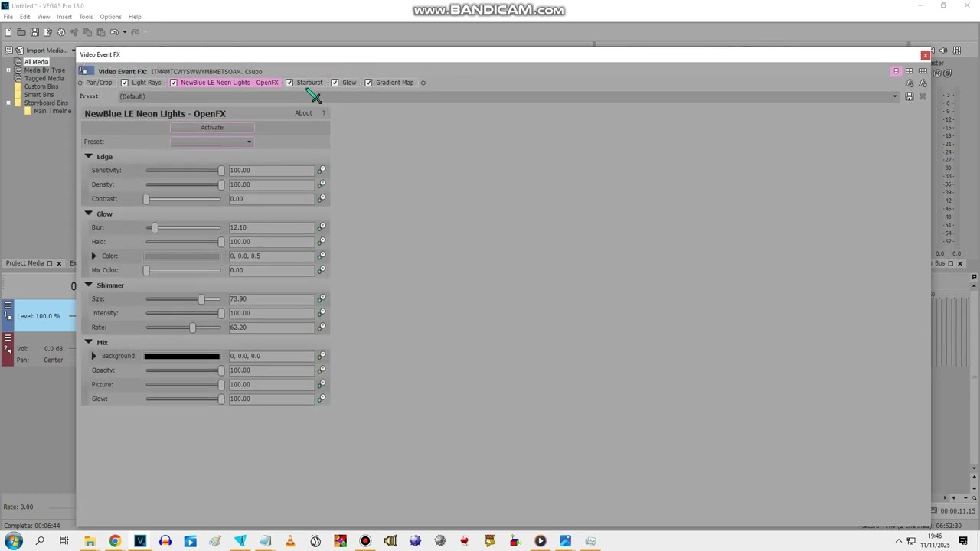Expand the Background color parameter
This screenshot has height=551, width=980.
tap(94, 356)
